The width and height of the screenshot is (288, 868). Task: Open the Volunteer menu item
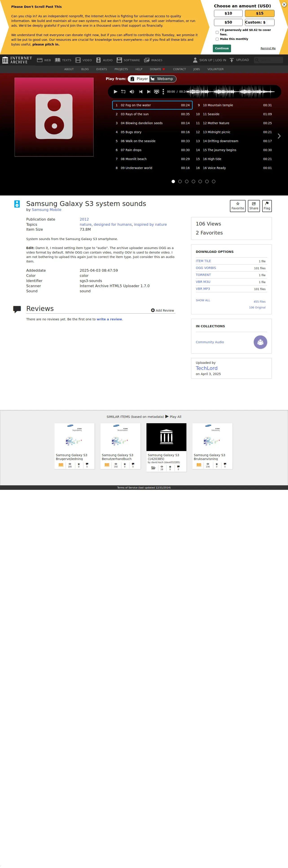[216, 69]
